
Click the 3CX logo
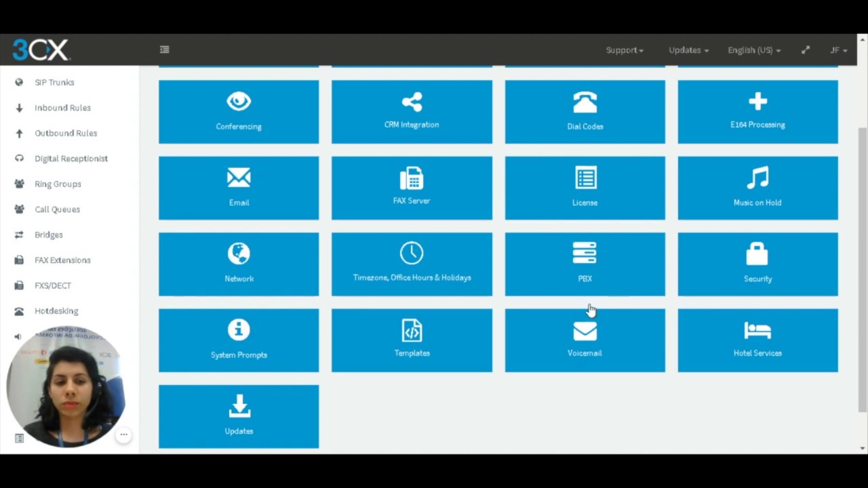(41, 49)
